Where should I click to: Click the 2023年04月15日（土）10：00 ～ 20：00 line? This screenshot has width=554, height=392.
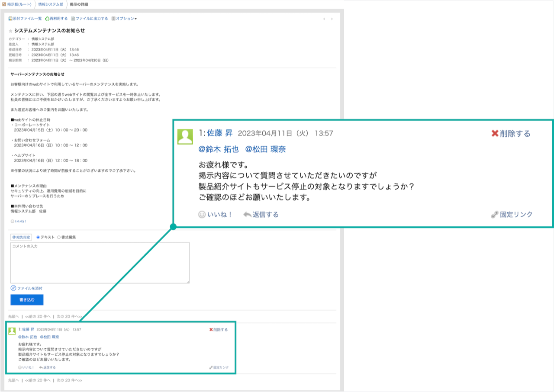coord(51,130)
